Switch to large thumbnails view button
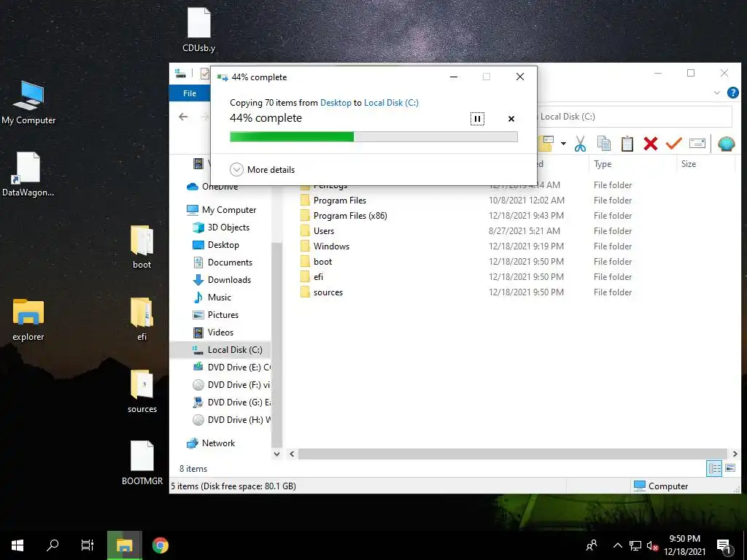 (729, 468)
